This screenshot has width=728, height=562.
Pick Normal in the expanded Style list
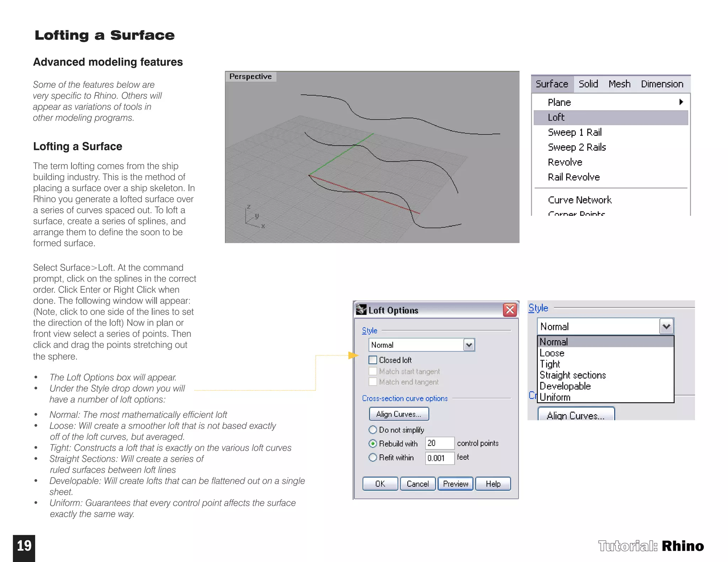point(606,342)
